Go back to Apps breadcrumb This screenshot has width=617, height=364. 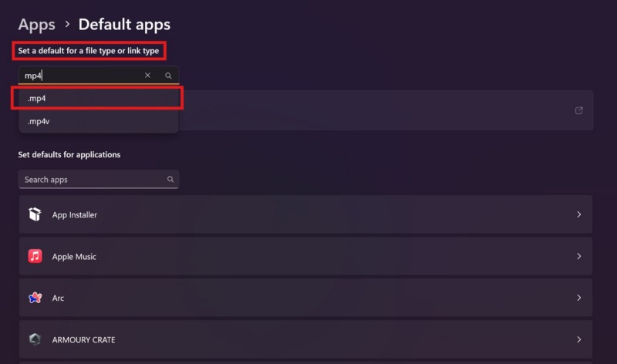coord(36,25)
